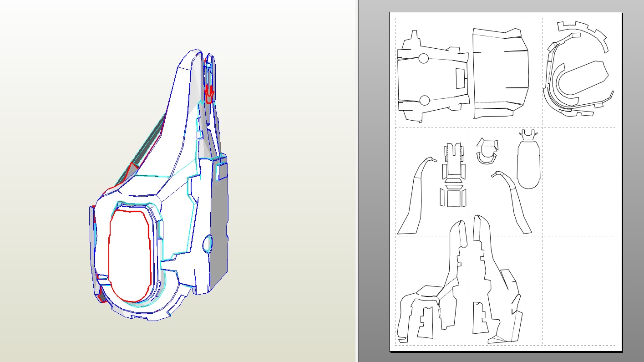The width and height of the screenshot is (644, 362).
Task: Pick the upper circle on the top-left unfolded pattern piece
Action: coord(423,58)
